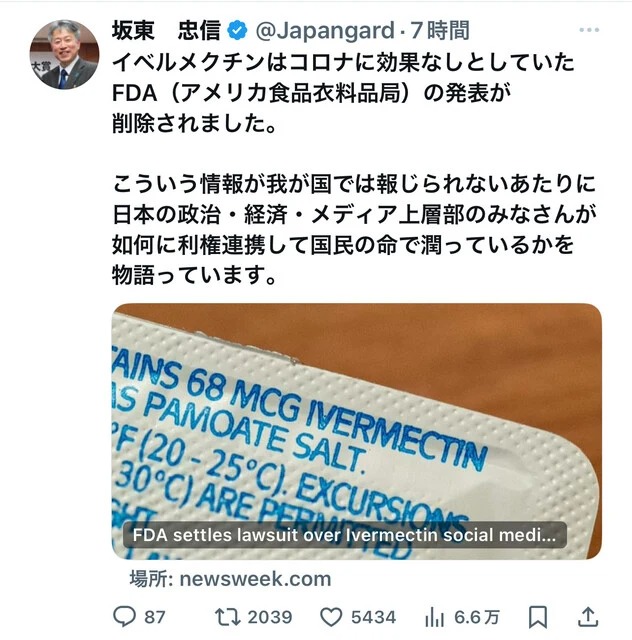Click the 6.6万 views count
This screenshot has height=640, width=632.
[477, 617]
